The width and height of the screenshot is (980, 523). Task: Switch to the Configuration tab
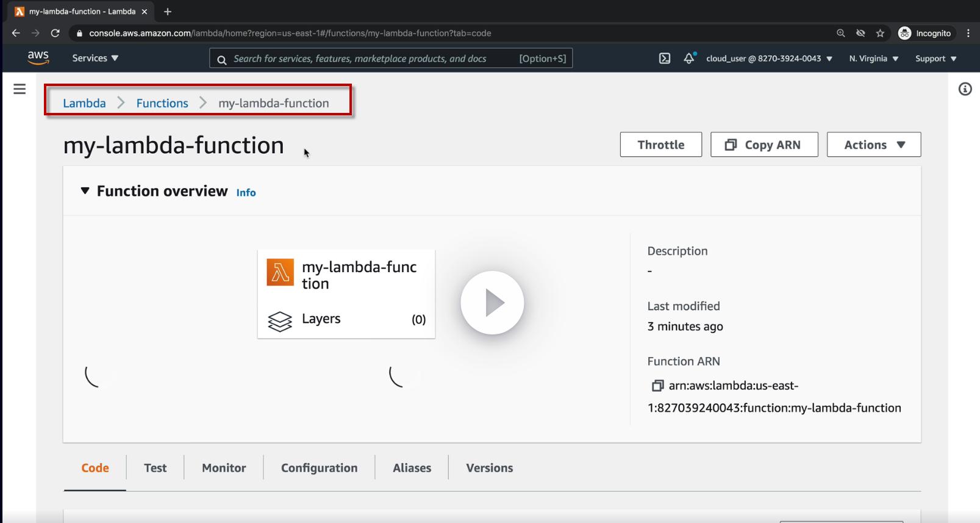(x=319, y=468)
